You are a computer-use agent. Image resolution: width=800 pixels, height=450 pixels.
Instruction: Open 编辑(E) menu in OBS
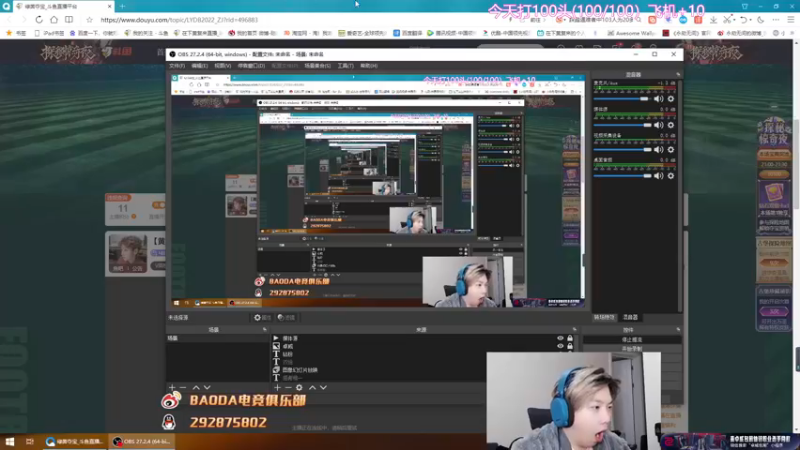[199, 66]
